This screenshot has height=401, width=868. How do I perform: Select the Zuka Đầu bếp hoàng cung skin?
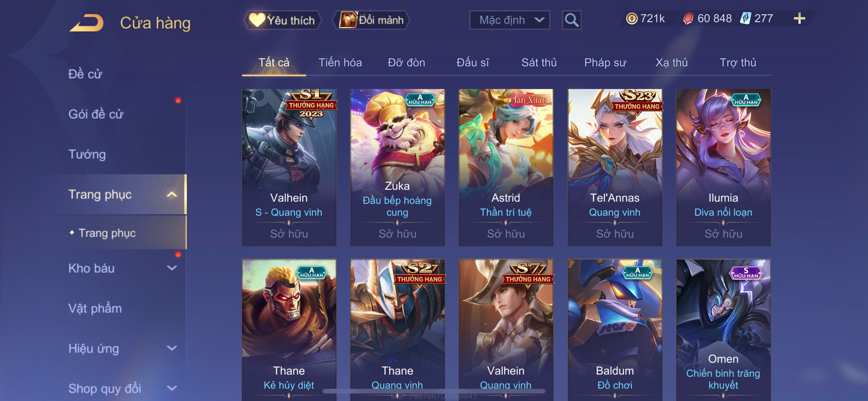click(x=397, y=167)
